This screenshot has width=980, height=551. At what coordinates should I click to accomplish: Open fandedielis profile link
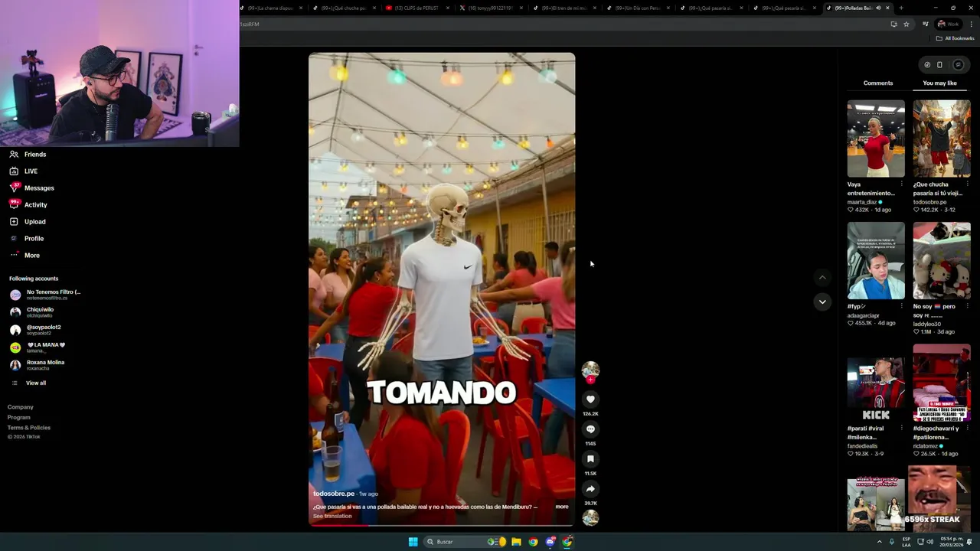(x=863, y=446)
